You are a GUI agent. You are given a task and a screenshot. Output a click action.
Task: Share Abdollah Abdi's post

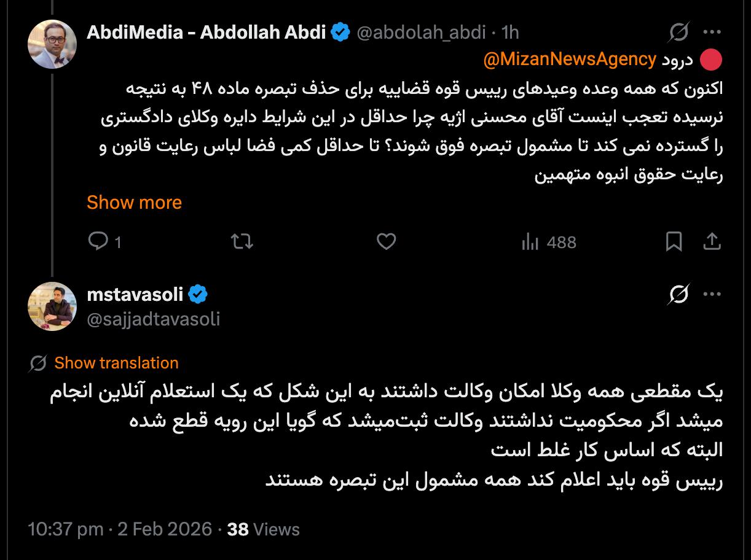[712, 242]
